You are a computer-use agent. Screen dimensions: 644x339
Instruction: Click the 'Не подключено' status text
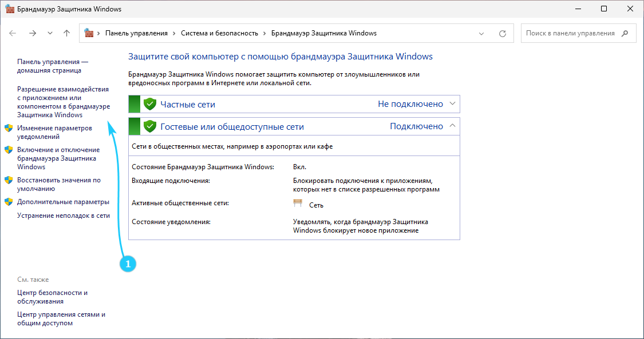coord(410,104)
